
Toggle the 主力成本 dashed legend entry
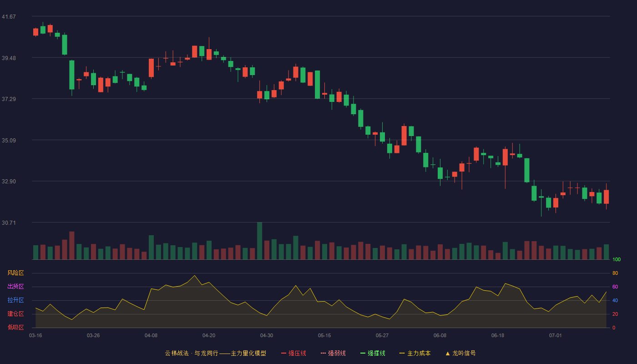pos(415,353)
